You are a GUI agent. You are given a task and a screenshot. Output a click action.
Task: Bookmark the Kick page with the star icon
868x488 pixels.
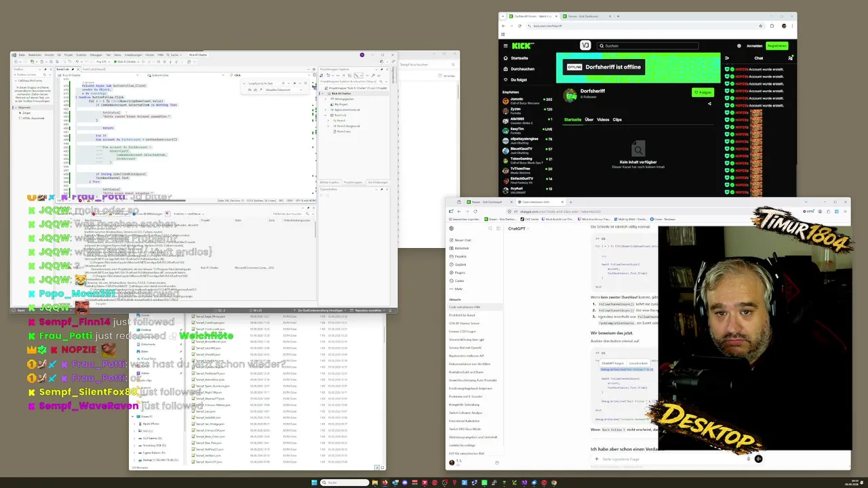click(760, 26)
